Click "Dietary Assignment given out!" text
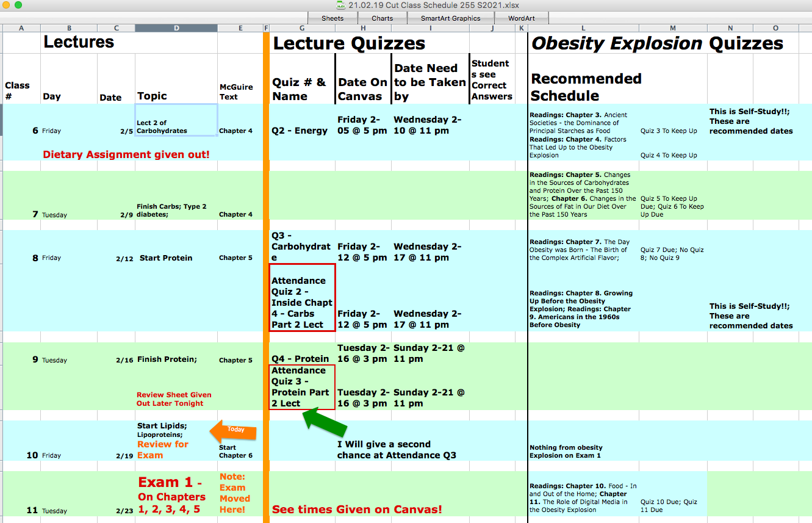This screenshot has width=812, height=523. click(126, 155)
